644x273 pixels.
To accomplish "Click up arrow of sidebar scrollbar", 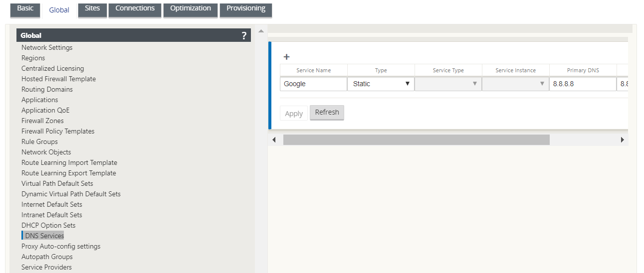I will (261, 31).
